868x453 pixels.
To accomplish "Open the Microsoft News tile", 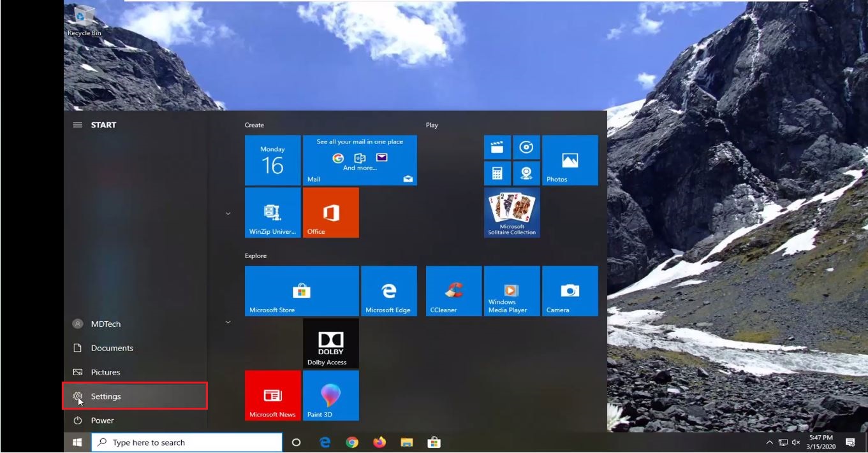I will pyautogui.click(x=272, y=396).
